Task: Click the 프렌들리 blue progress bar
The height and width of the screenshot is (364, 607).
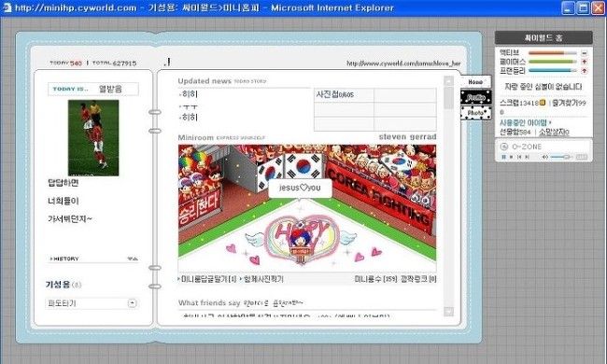Action: (553, 70)
